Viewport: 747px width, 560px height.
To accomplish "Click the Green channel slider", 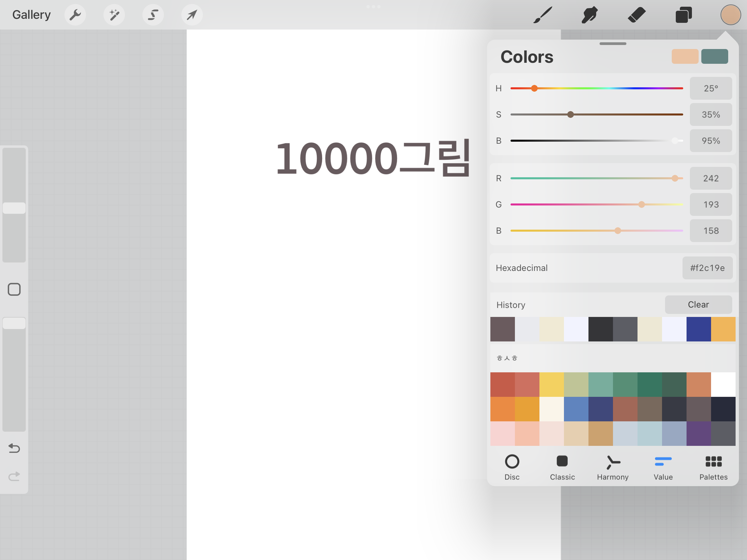I will 597,204.
